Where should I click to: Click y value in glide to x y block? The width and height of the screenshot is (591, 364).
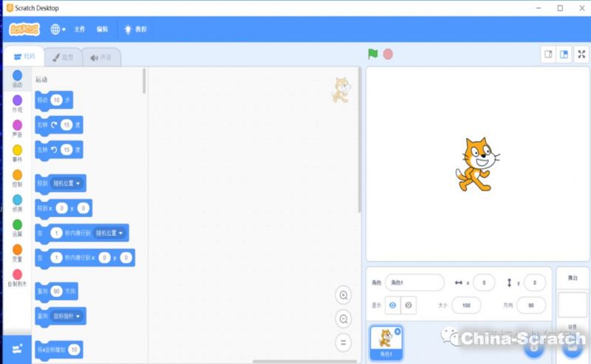click(126, 258)
